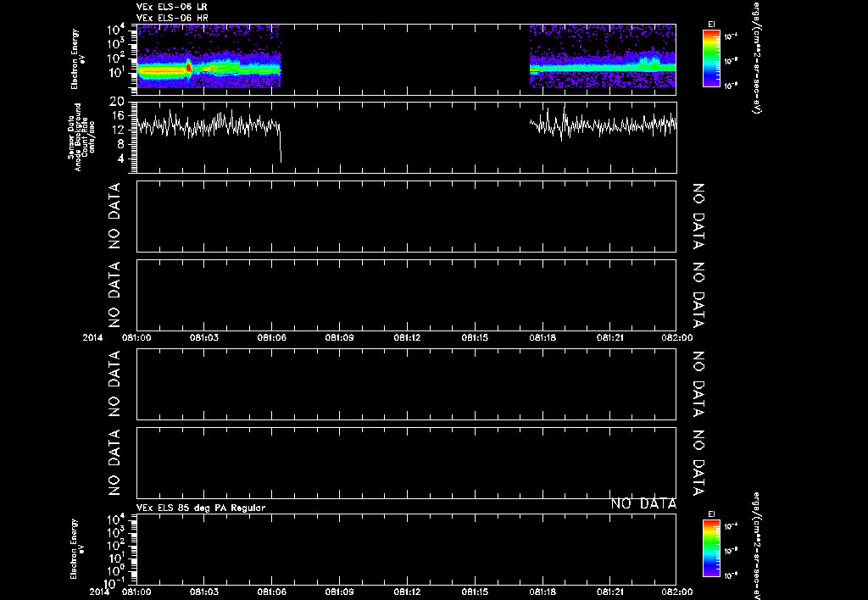Screen dimensions: 868x600
Task: Click the 4 tick label on the count-rate axis
Action: click(x=120, y=159)
